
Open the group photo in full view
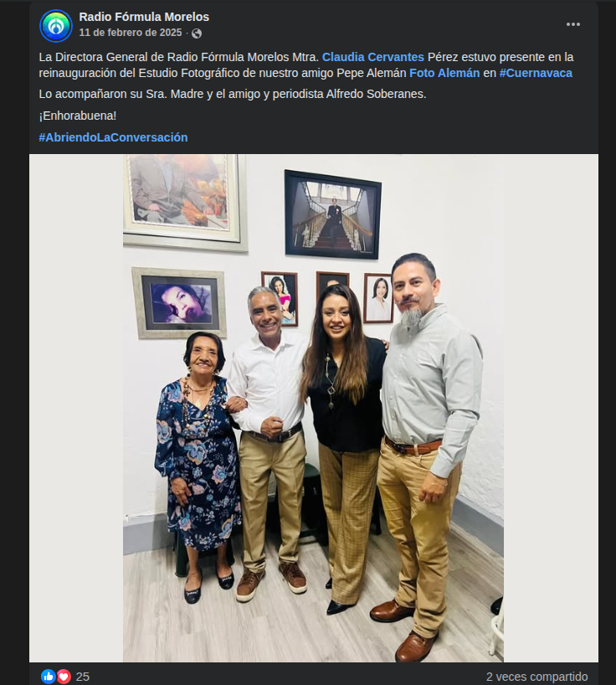pos(313,408)
